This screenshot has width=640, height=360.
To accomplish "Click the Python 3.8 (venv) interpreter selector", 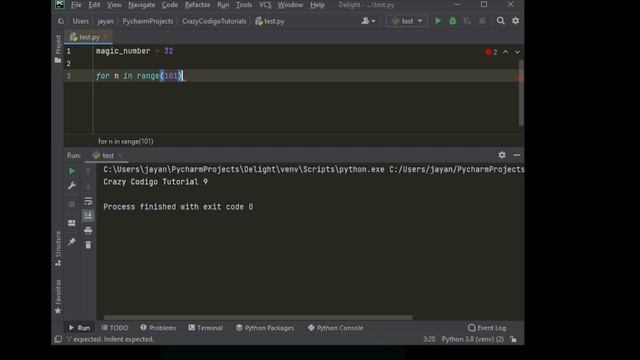I will coord(472,339).
